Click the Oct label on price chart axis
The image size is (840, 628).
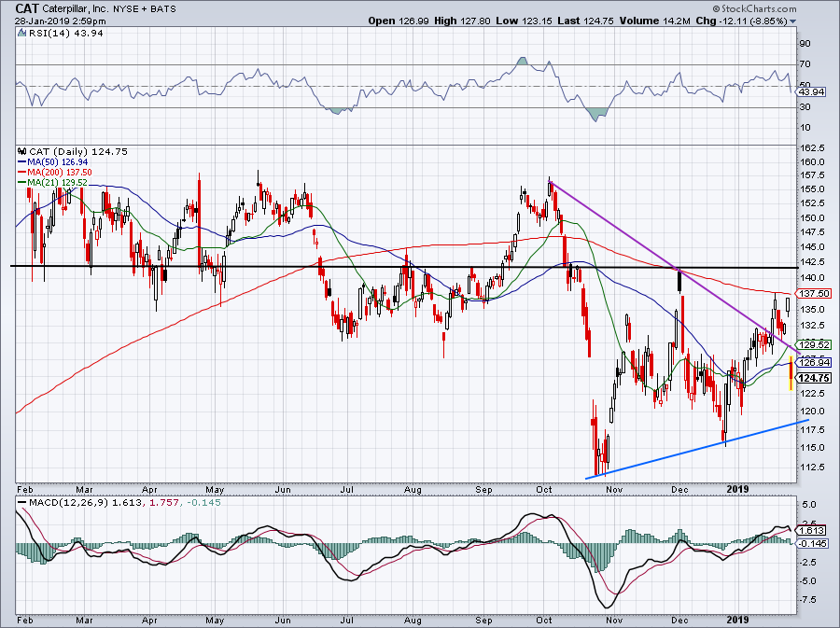click(544, 489)
